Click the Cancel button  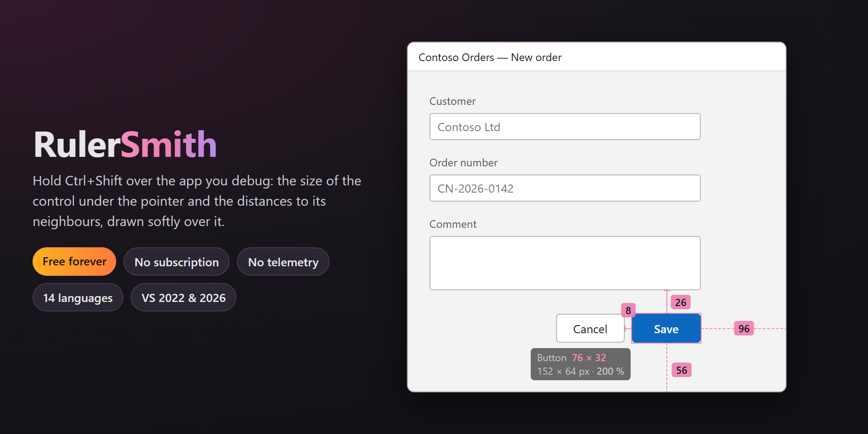590,329
